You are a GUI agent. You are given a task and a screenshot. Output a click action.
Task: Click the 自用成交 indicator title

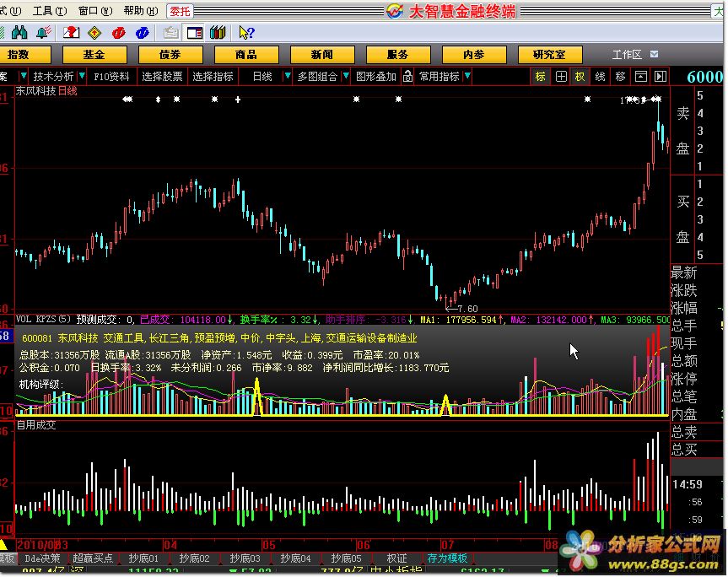point(36,425)
